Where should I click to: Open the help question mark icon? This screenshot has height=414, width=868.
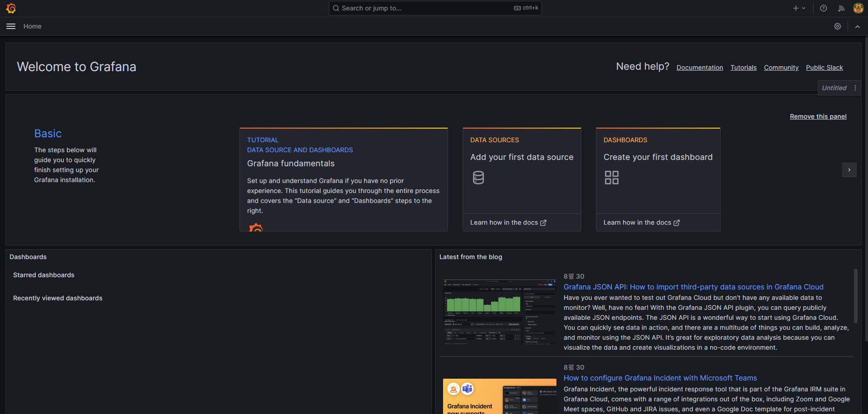pyautogui.click(x=824, y=8)
